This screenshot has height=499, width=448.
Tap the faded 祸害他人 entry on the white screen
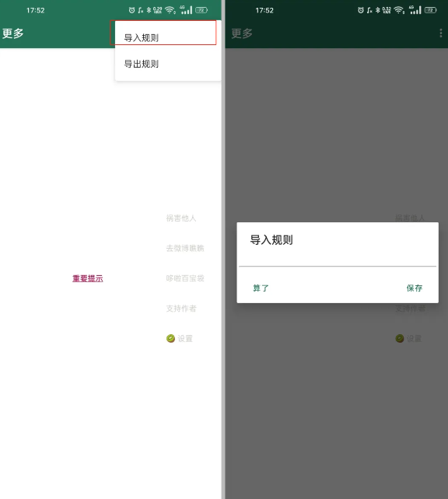click(181, 218)
